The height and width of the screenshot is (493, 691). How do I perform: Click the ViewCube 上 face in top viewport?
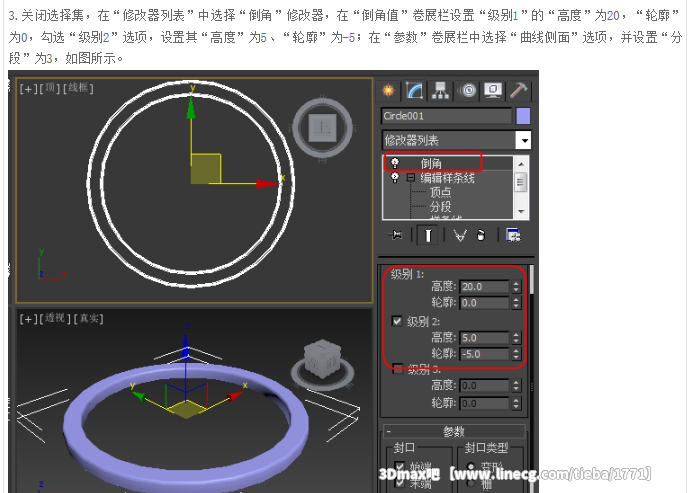click(x=323, y=128)
